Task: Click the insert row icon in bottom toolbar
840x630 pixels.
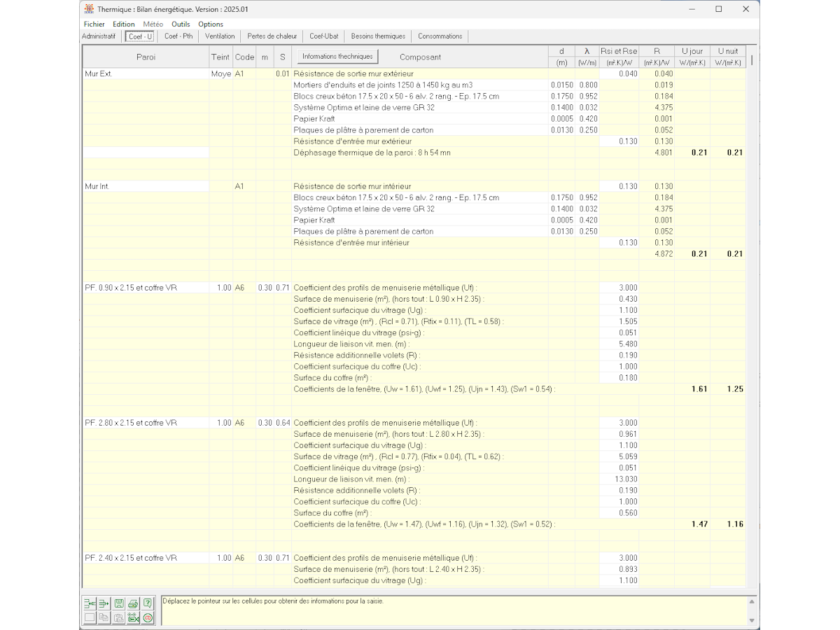Action: [x=90, y=603]
